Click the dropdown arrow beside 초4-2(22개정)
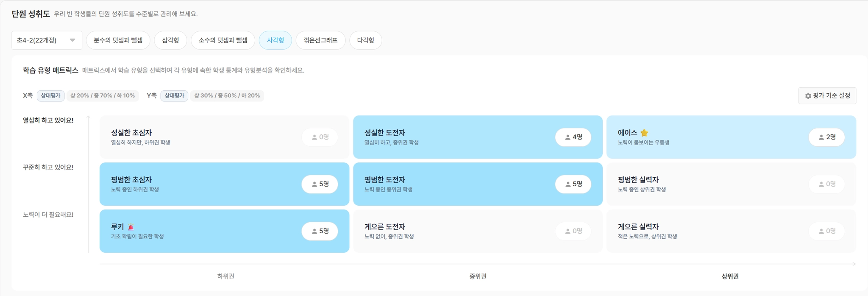The width and height of the screenshot is (868, 296). 72,40
